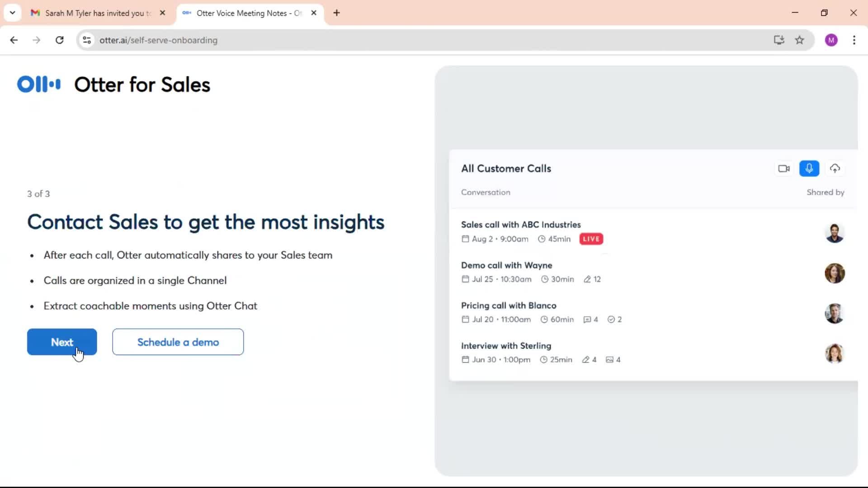Click the Otter logo icon

(38, 84)
